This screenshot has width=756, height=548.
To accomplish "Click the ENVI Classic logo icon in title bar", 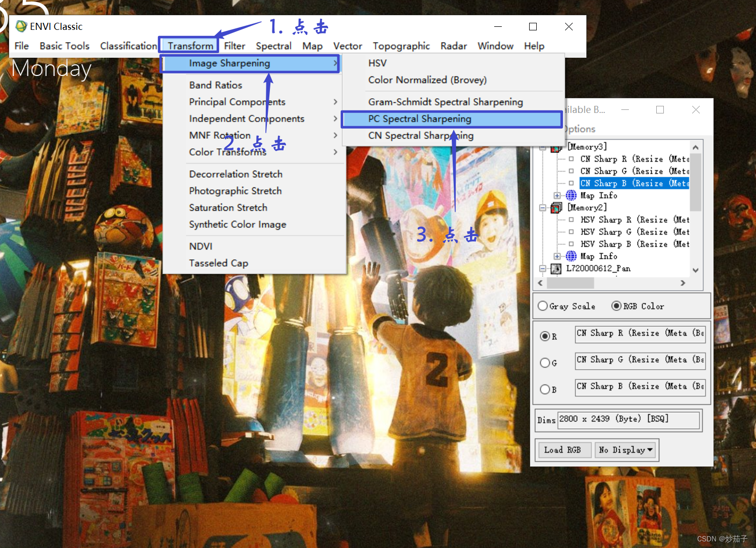I will [21, 26].
